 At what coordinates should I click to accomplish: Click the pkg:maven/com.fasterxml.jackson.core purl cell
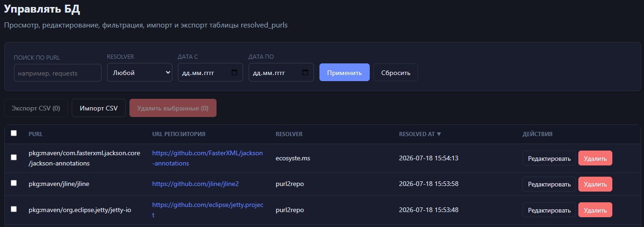[x=84, y=158]
